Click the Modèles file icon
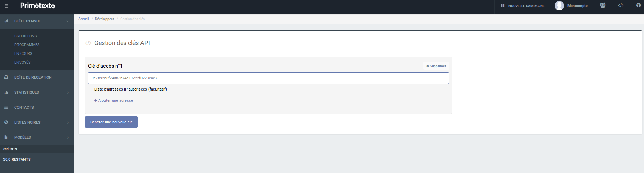 6,137
